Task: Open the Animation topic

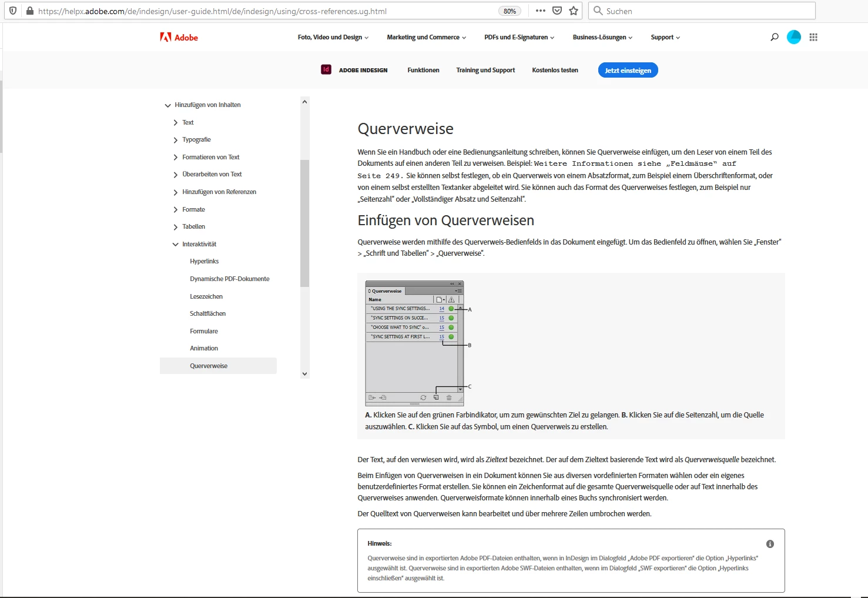Action: pyautogui.click(x=204, y=348)
